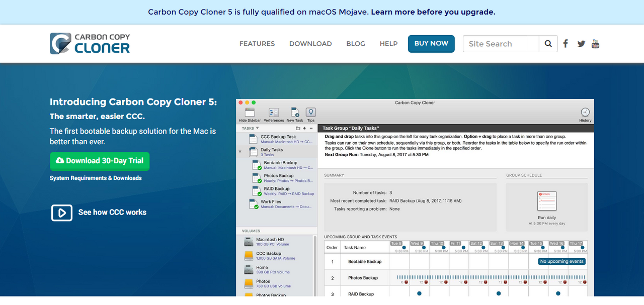This screenshot has height=305, width=644.
Task: Click the Photos Backup task icon
Action: tap(257, 178)
